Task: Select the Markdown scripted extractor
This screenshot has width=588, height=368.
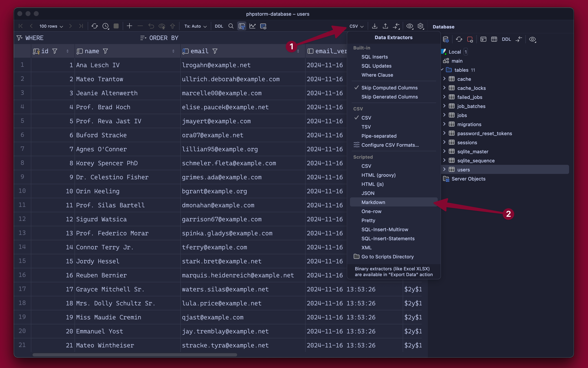Action: [393, 202]
